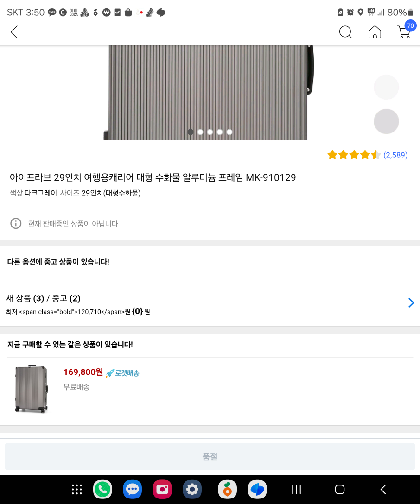This screenshot has height=504, width=420.
Task: Open the new (3) / used (2) offers row
Action: click(x=204, y=303)
